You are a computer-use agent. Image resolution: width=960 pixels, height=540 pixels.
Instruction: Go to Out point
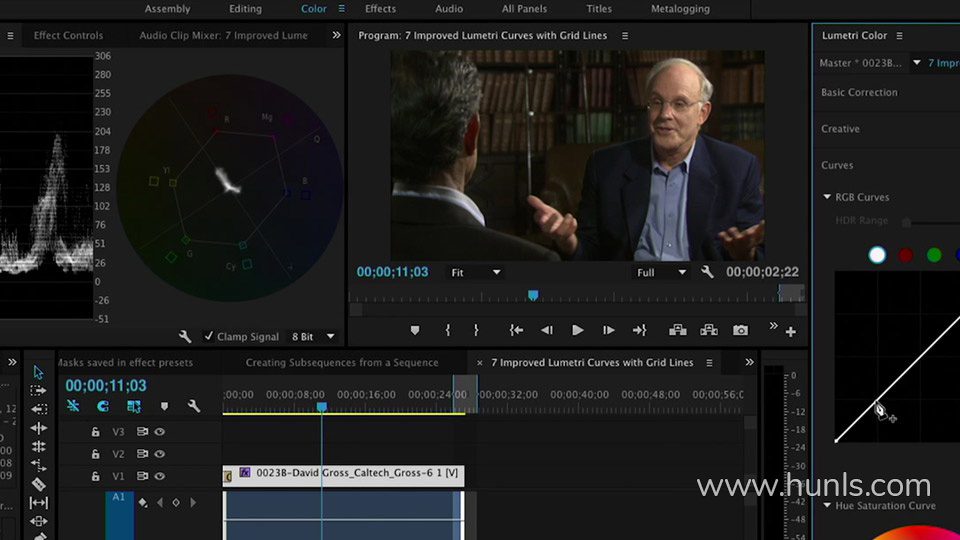click(639, 330)
